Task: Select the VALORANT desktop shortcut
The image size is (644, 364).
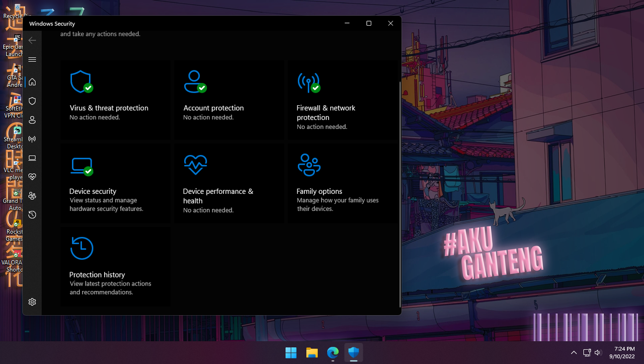Action: [13, 261]
